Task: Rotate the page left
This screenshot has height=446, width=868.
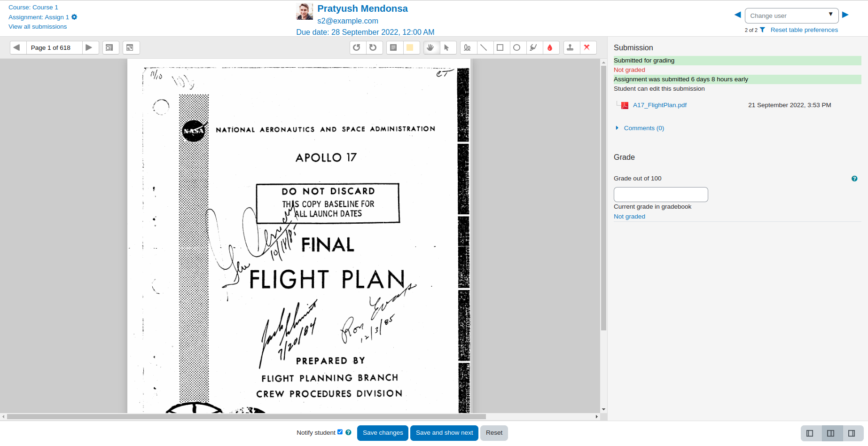Action: coord(358,47)
